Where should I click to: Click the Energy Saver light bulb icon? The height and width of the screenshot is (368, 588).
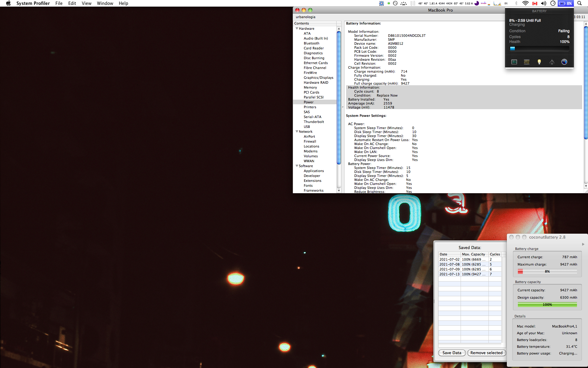pos(539,62)
